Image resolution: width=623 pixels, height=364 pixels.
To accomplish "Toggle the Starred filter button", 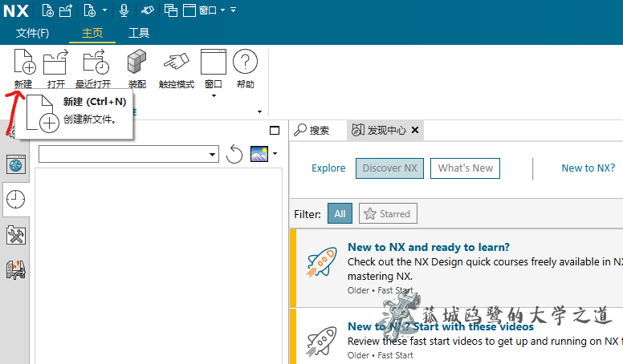I will point(388,213).
